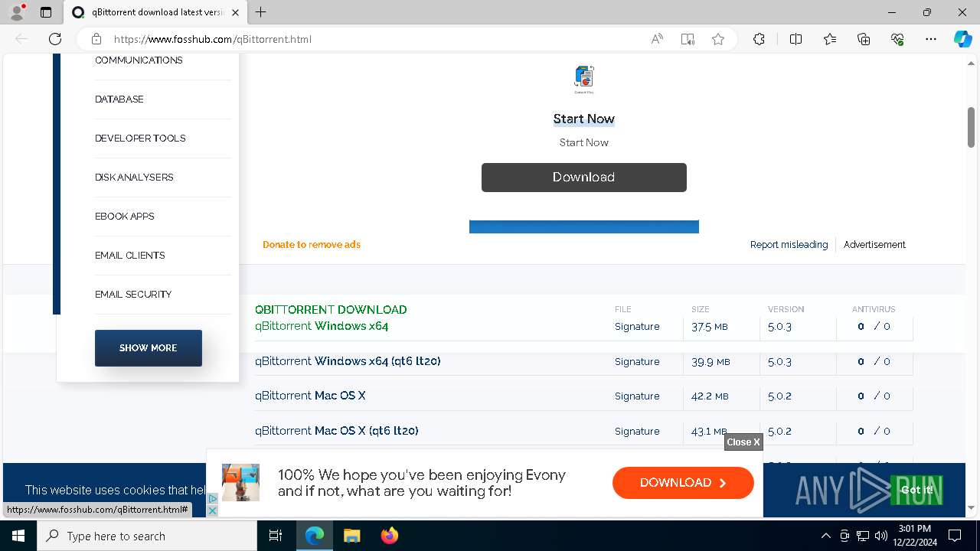Close the qBittorrent download tab
The image size is (980, 551).
coord(235,12)
